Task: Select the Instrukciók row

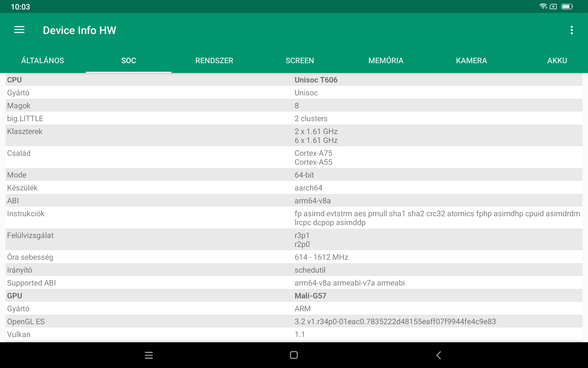Action: (294, 218)
